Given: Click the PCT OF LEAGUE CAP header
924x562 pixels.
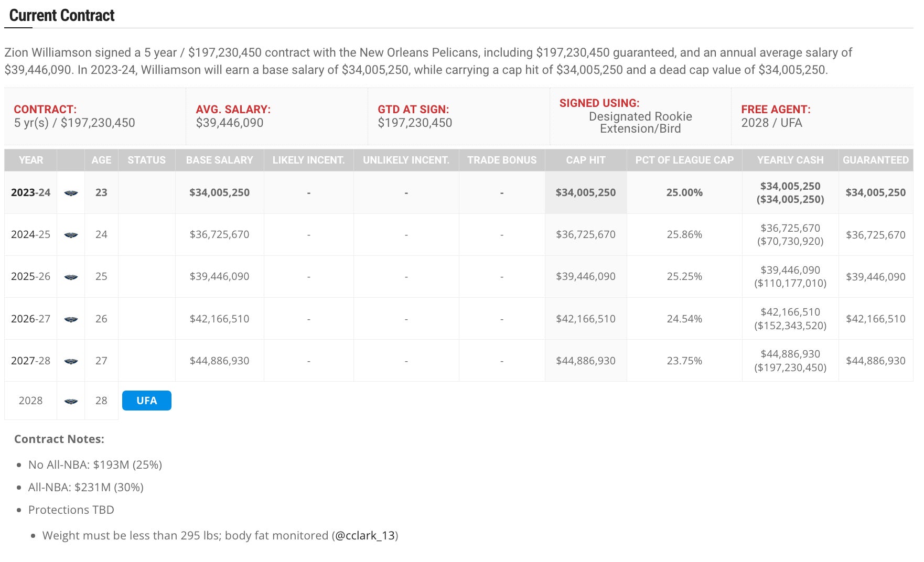Looking at the screenshot, I should pos(684,160).
